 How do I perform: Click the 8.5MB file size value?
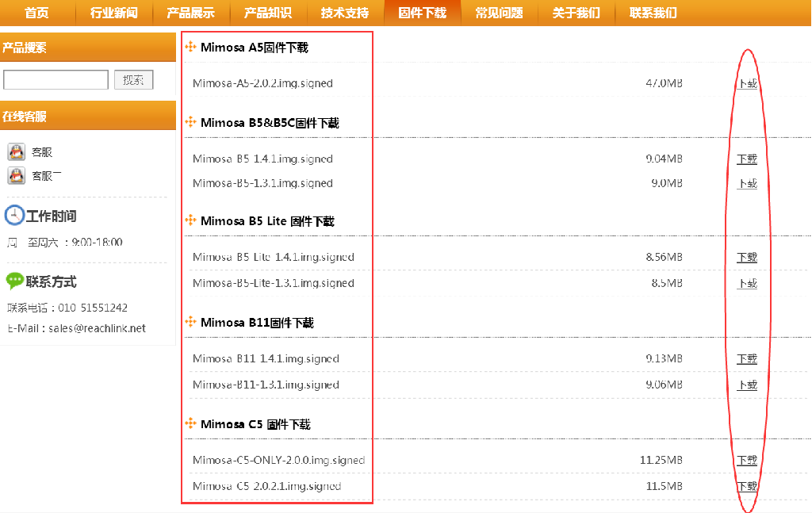[x=667, y=282]
